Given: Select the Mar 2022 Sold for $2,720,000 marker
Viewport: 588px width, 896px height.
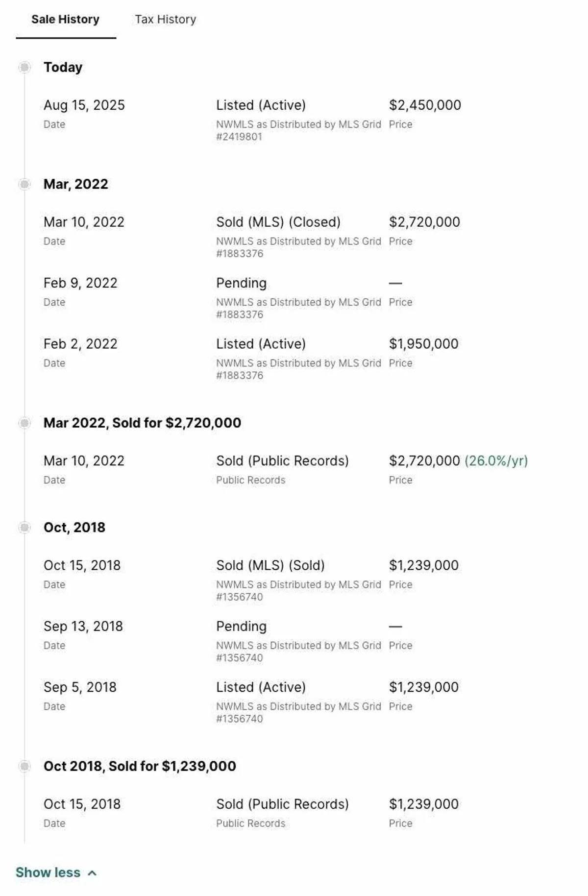Looking at the screenshot, I should click(x=24, y=423).
